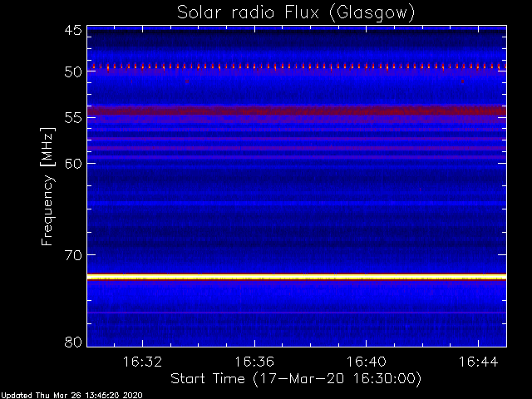Click the 70 frequency tick label
The height and width of the screenshot is (399, 532).
point(73,255)
